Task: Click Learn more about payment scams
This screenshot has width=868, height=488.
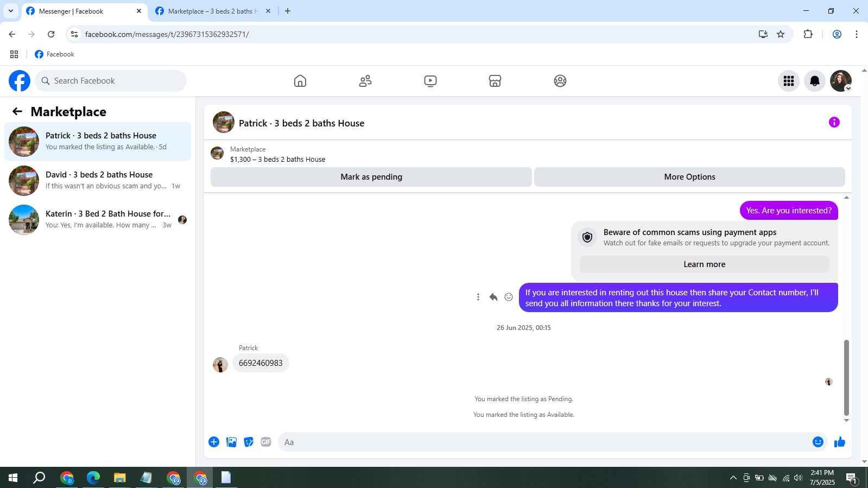Action: click(x=705, y=264)
